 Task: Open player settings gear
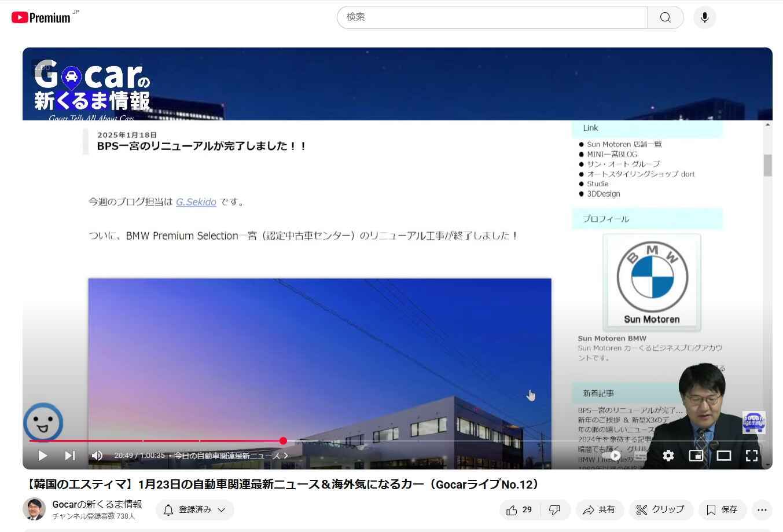click(x=668, y=456)
